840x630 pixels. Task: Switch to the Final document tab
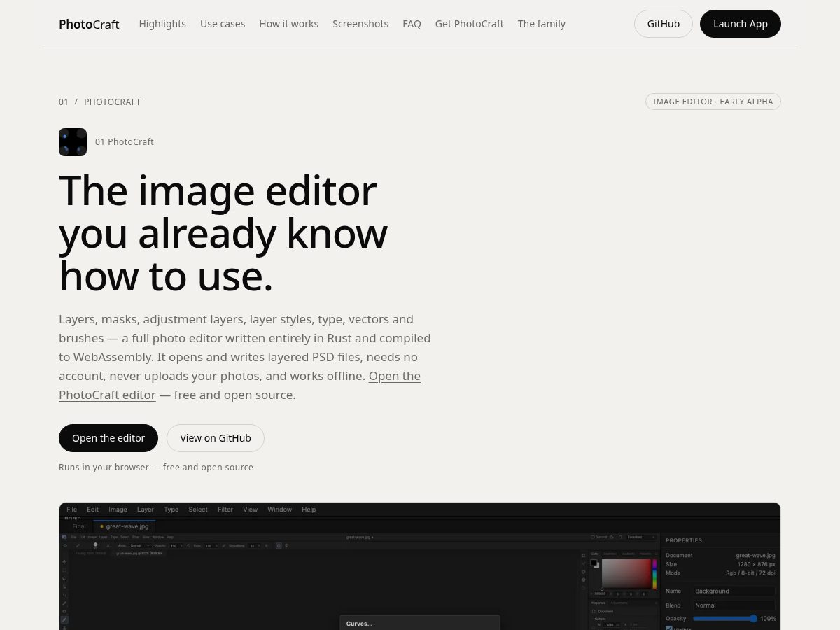pyautogui.click(x=78, y=526)
